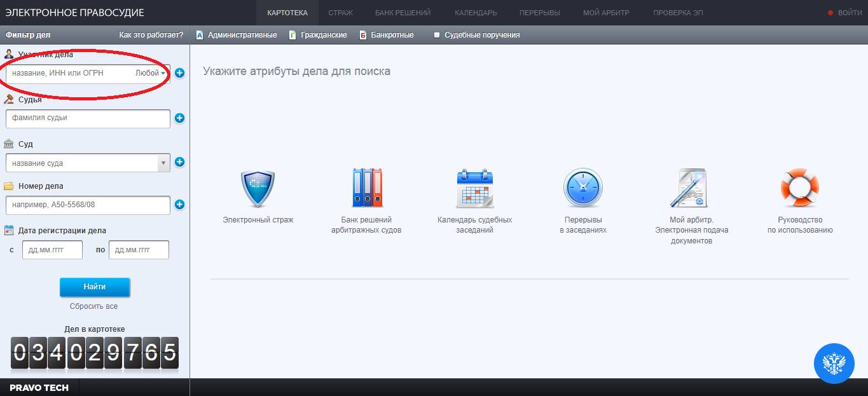Click the folder icon next to Номер дела
The width and height of the screenshot is (868, 396).
click(x=9, y=186)
